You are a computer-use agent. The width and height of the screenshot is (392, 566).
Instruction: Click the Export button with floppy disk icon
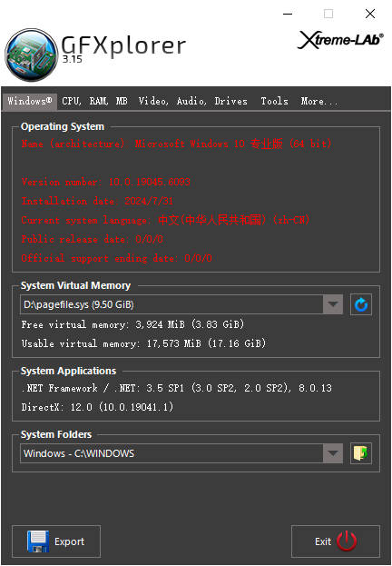[x=56, y=541]
